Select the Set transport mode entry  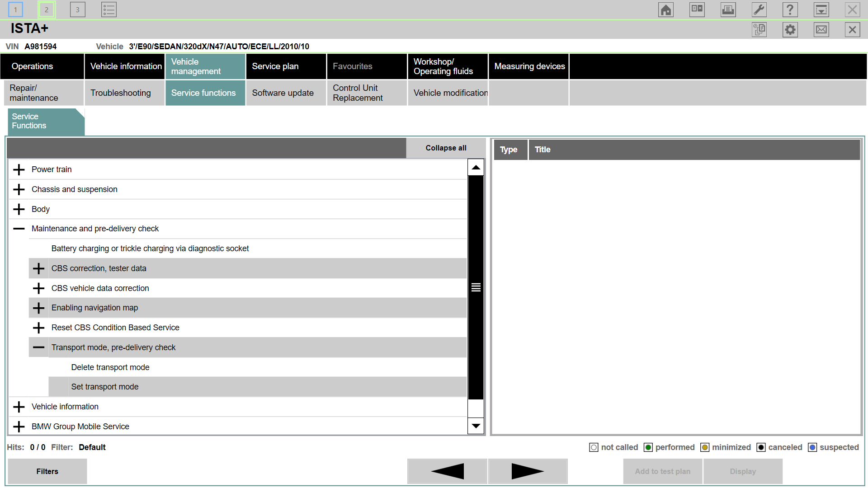[105, 387]
